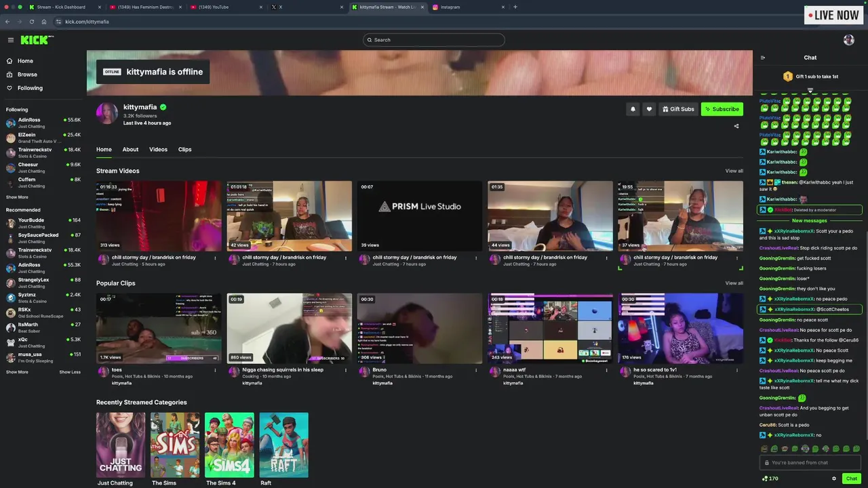Select the channel Home tab
This screenshot has width=868, height=488.
click(104, 150)
